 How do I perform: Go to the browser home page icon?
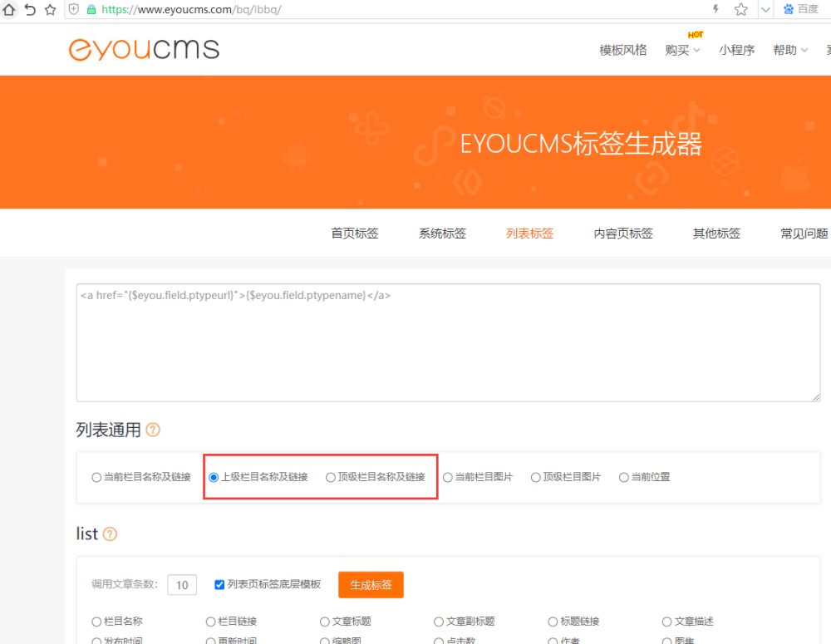tap(9, 9)
